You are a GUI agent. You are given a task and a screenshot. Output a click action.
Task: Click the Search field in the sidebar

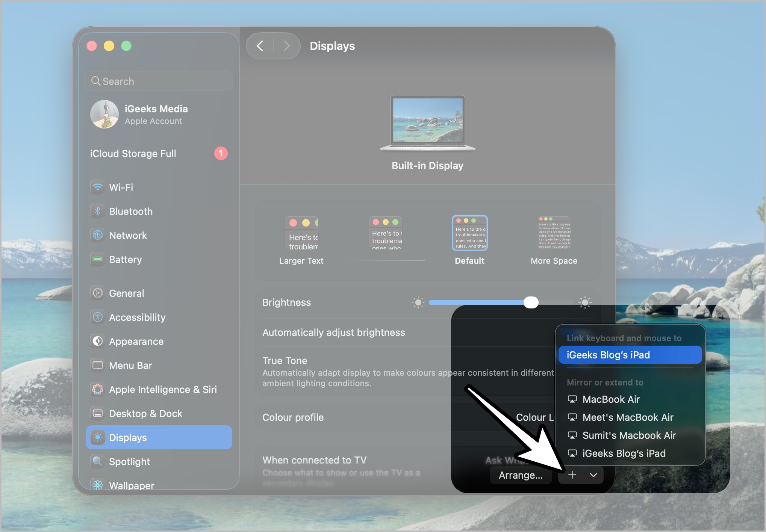coord(159,81)
